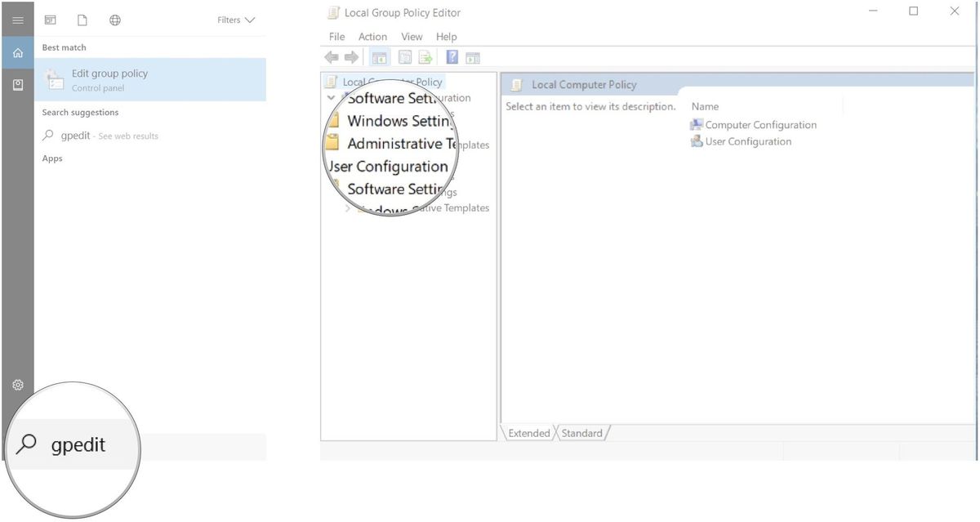This screenshot has width=980, height=522.
Task: Select the Home icon in the search sidebar
Action: click(17, 53)
